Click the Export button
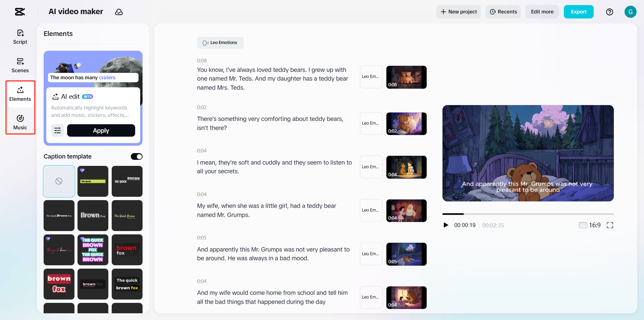Image resolution: width=644 pixels, height=320 pixels. point(578,12)
